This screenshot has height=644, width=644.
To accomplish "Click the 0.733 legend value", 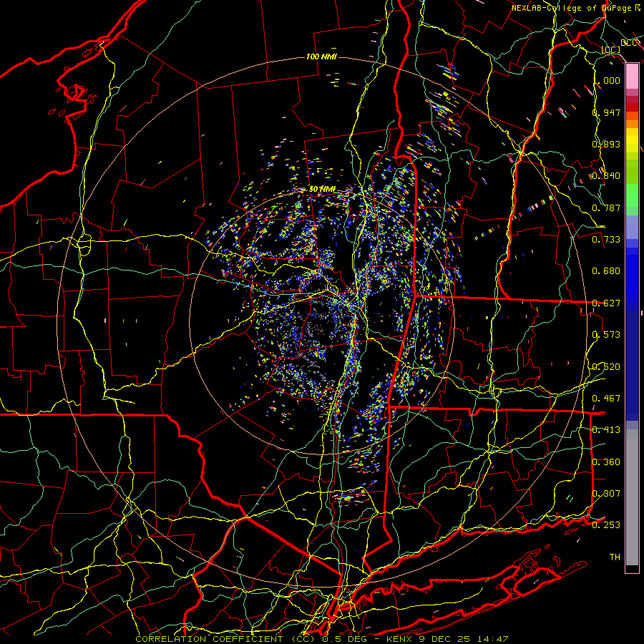I will pos(606,240).
